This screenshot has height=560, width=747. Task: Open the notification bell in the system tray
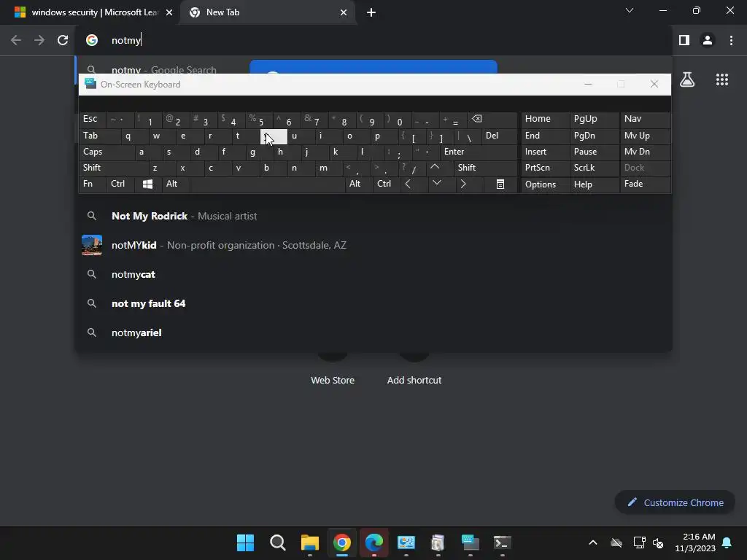[727, 542]
